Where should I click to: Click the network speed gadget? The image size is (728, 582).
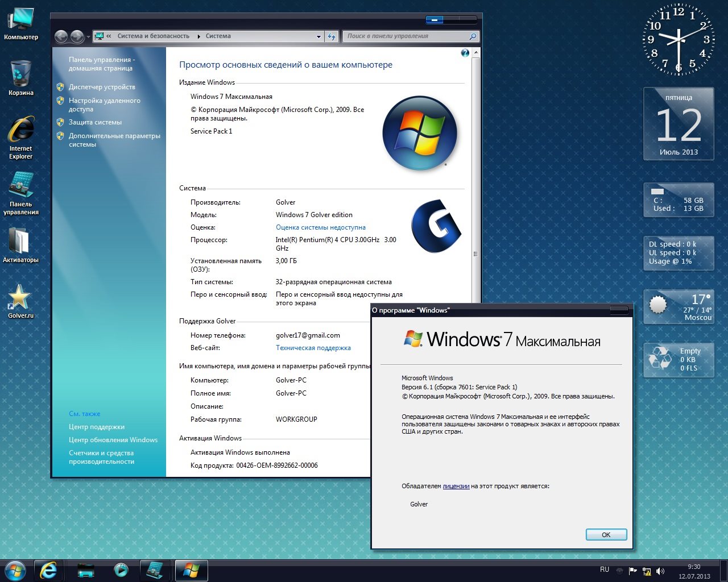point(679,253)
